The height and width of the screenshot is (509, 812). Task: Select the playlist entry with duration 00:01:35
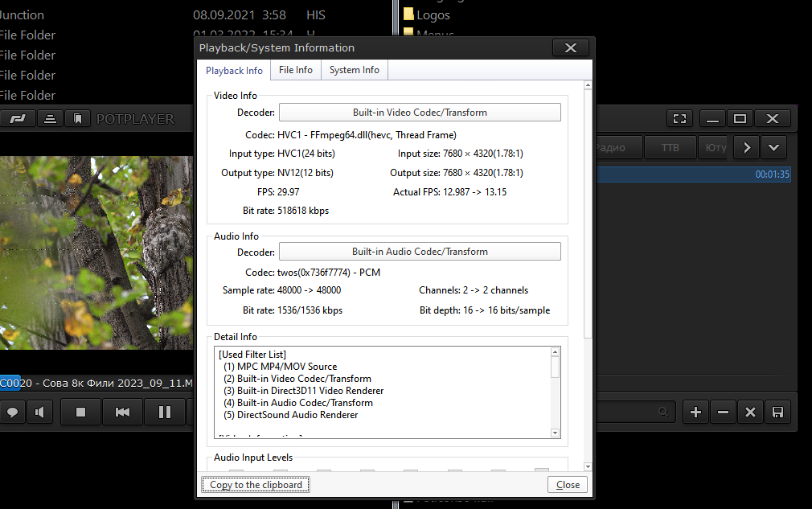[693, 174]
